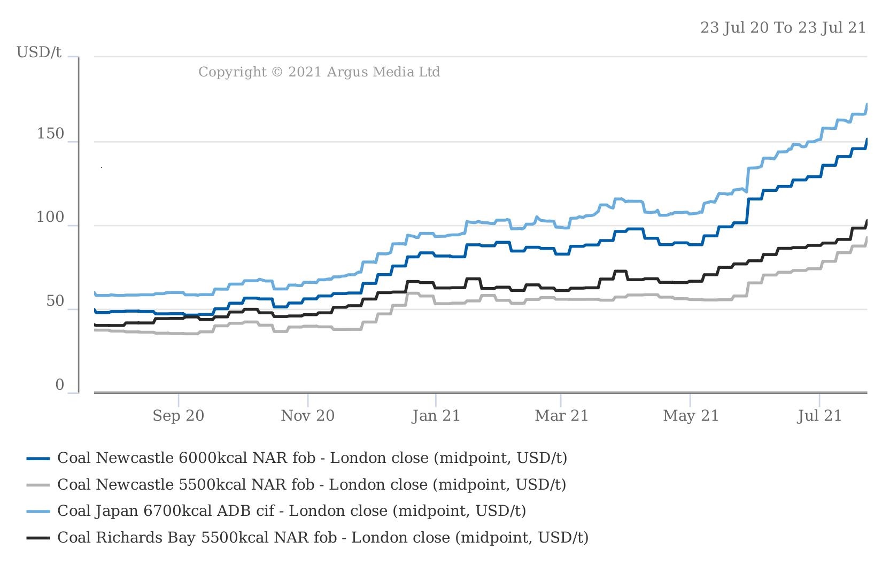Pick the Jul 21 x-axis label
This screenshot has width=882, height=588.
point(819,416)
